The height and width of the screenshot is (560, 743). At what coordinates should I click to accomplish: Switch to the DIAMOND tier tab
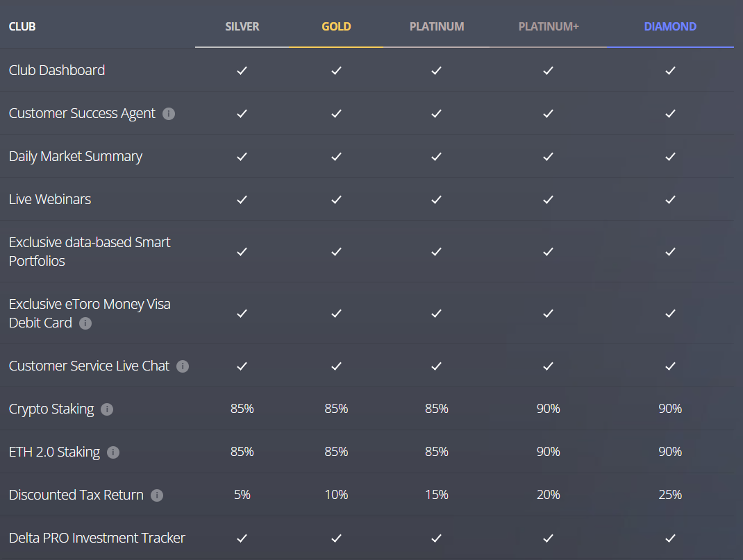670,26
